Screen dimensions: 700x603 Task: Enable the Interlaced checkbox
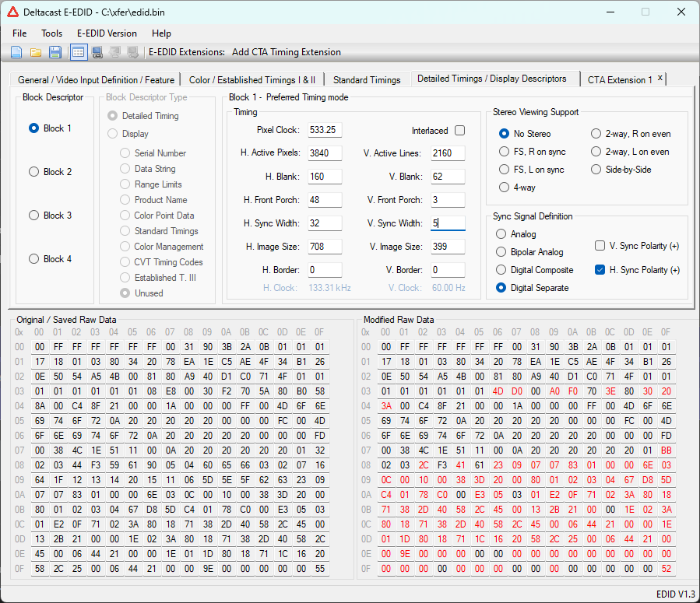pyautogui.click(x=459, y=131)
